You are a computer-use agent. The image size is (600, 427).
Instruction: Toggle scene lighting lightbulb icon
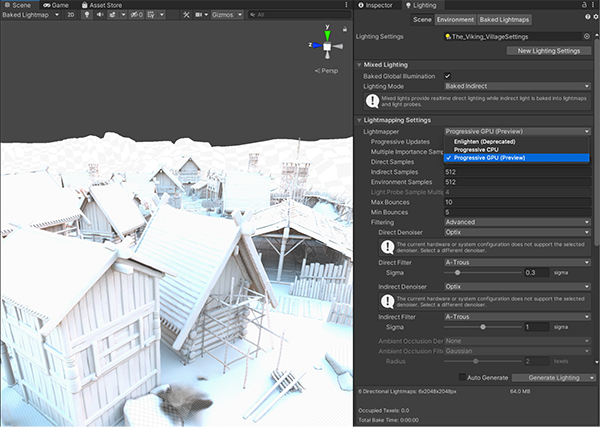(x=85, y=15)
